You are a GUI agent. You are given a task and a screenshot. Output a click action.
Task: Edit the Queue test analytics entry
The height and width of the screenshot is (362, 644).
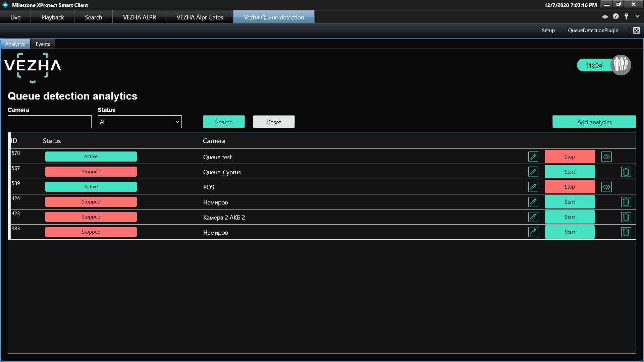tap(533, 157)
